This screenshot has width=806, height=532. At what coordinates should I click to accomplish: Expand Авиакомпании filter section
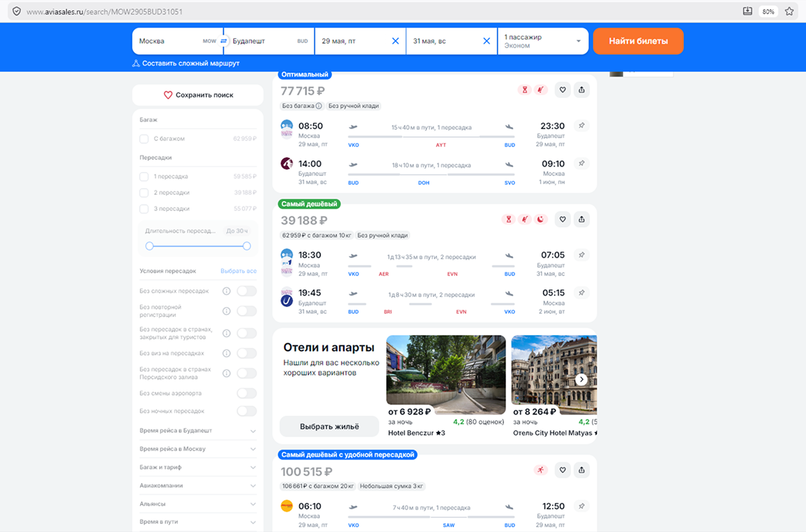click(197, 486)
